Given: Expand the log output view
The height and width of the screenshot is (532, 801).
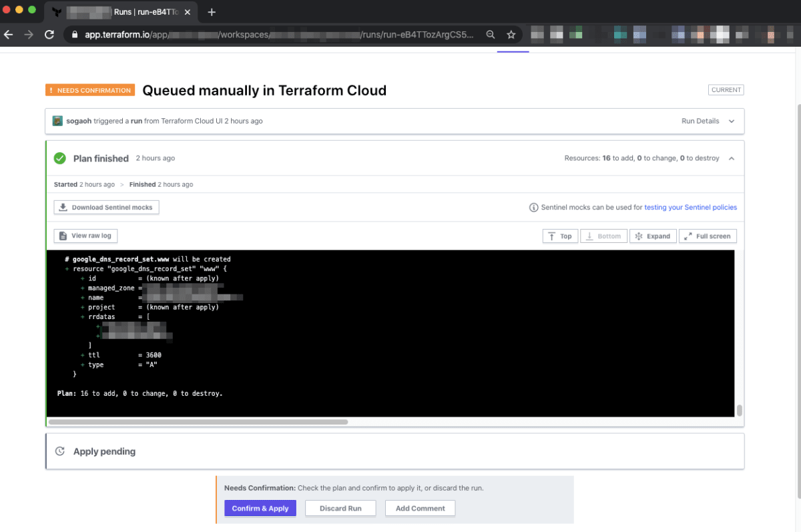Looking at the screenshot, I should tap(653, 236).
